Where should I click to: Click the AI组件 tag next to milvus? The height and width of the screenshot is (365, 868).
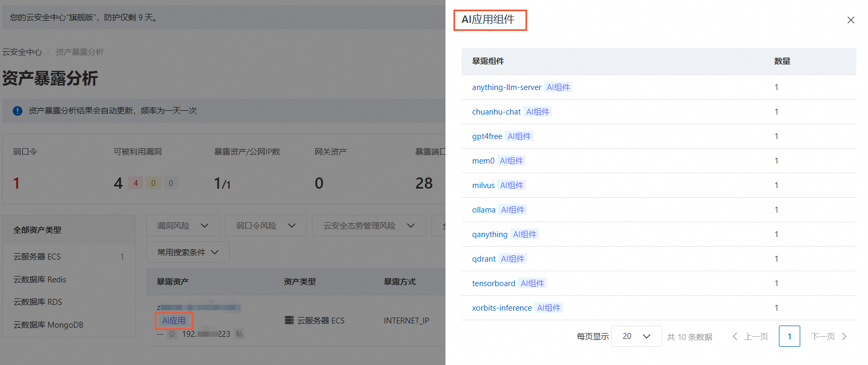tap(512, 185)
